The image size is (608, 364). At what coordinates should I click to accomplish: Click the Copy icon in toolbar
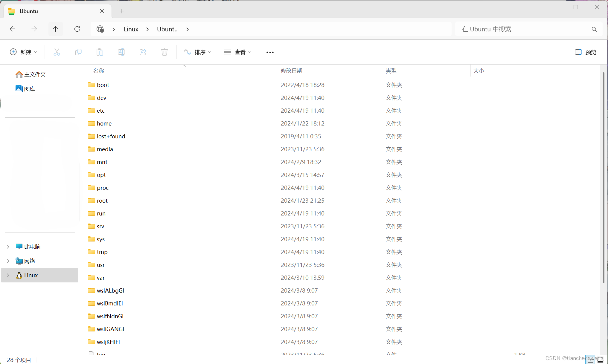(78, 52)
